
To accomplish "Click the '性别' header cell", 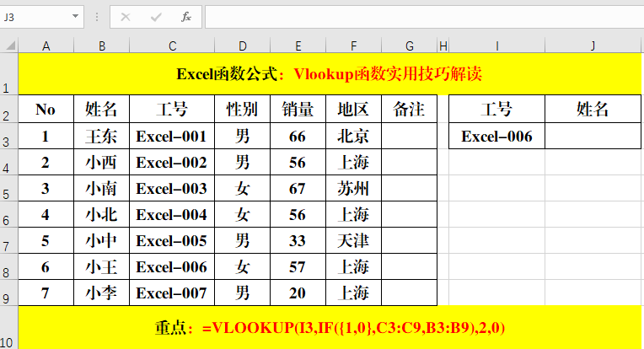I will [242, 110].
